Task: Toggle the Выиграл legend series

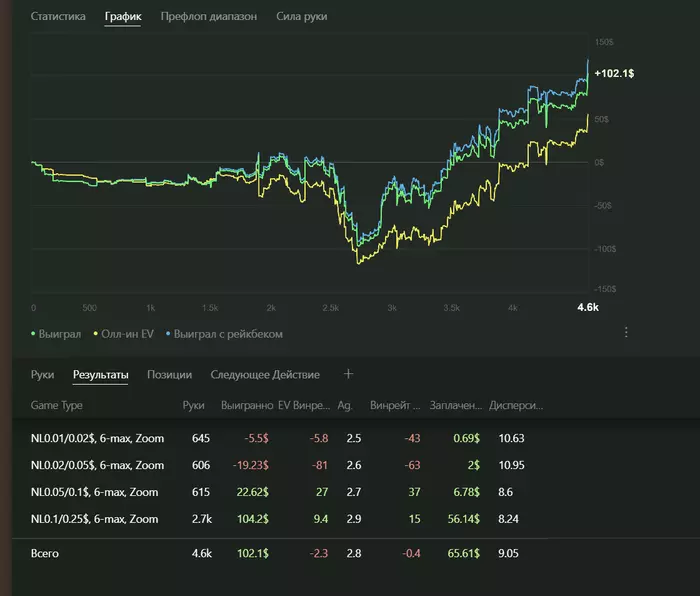Action: tap(56, 334)
